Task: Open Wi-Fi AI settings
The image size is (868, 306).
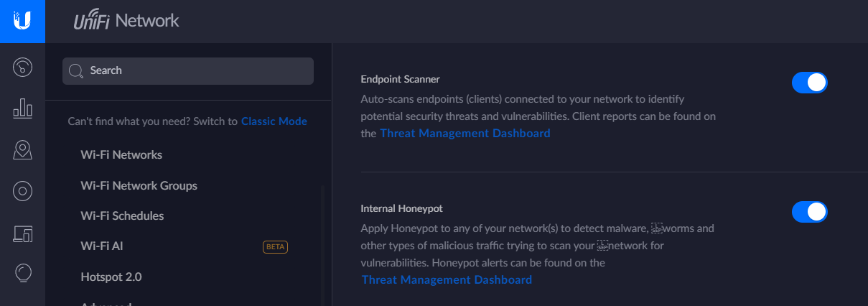Action: point(102,246)
